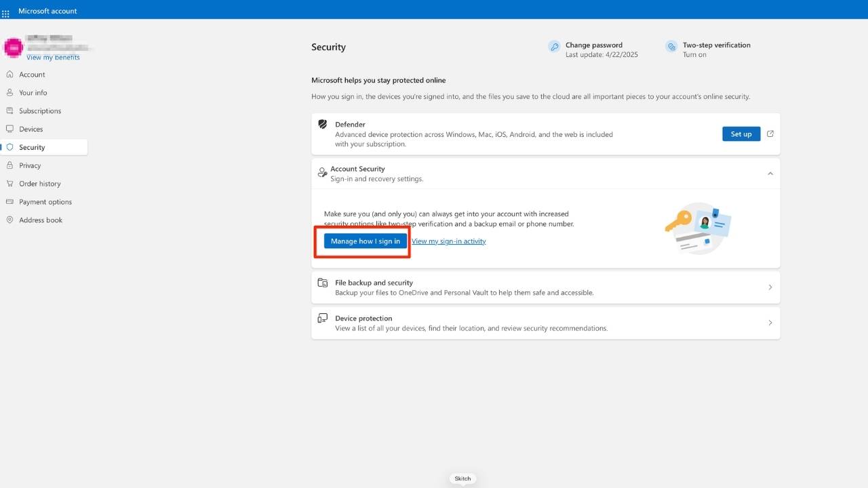Image resolution: width=868 pixels, height=488 pixels.
Task: Click the File backup and security folder icon
Action: point(323,283)
